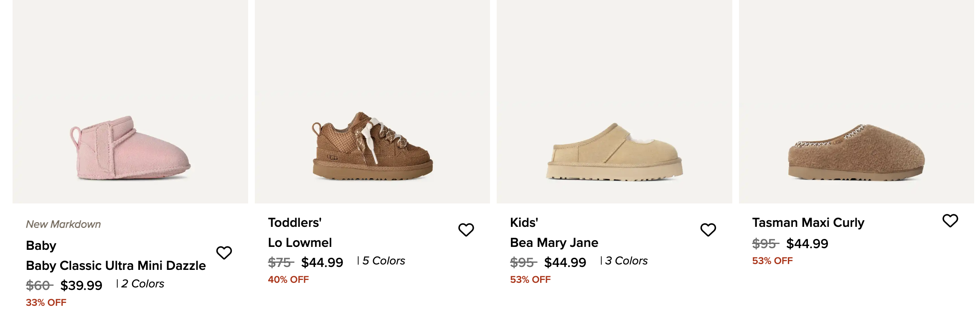Click the Lo Lowmel product name
Image resolution: width=980 pixels, height=320 pixels.
[300, 243]
